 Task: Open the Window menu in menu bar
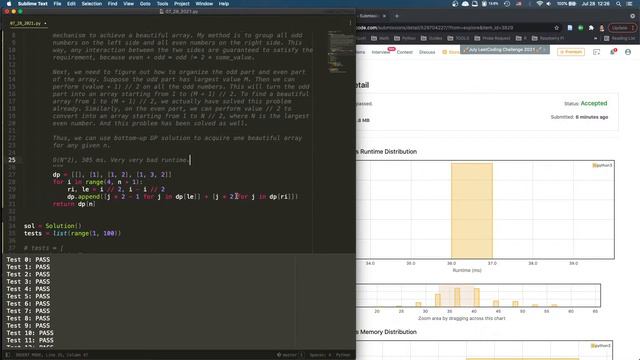204,4
